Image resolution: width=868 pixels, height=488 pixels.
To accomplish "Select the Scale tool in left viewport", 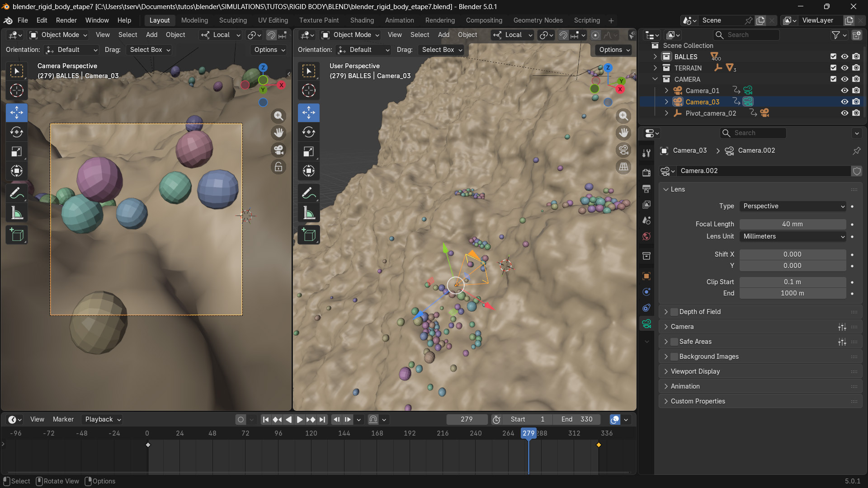I will 17,151.
